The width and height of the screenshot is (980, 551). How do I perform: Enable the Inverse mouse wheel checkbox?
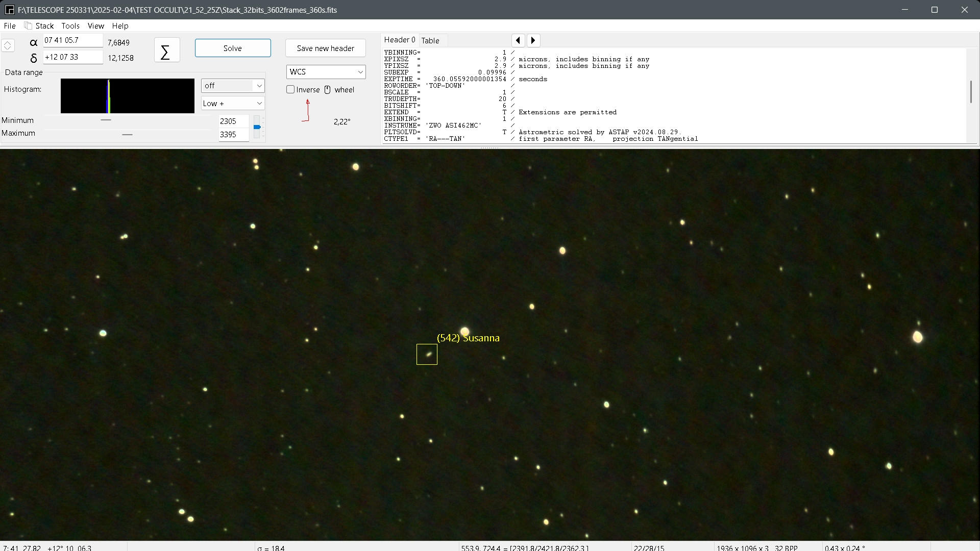click(290, 89)
